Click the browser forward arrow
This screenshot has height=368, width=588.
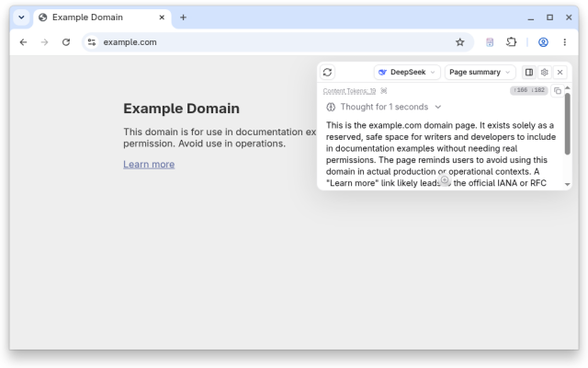pyautogui.click(x=44, y=42)
